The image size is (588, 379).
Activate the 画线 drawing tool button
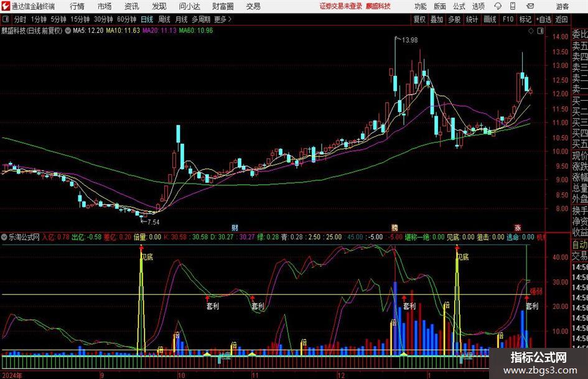(490, 19)
